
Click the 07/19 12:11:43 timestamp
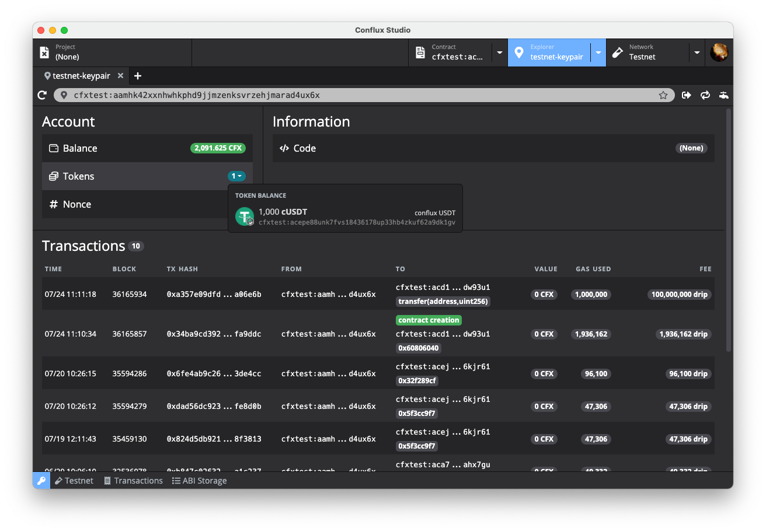click(71, 439)
